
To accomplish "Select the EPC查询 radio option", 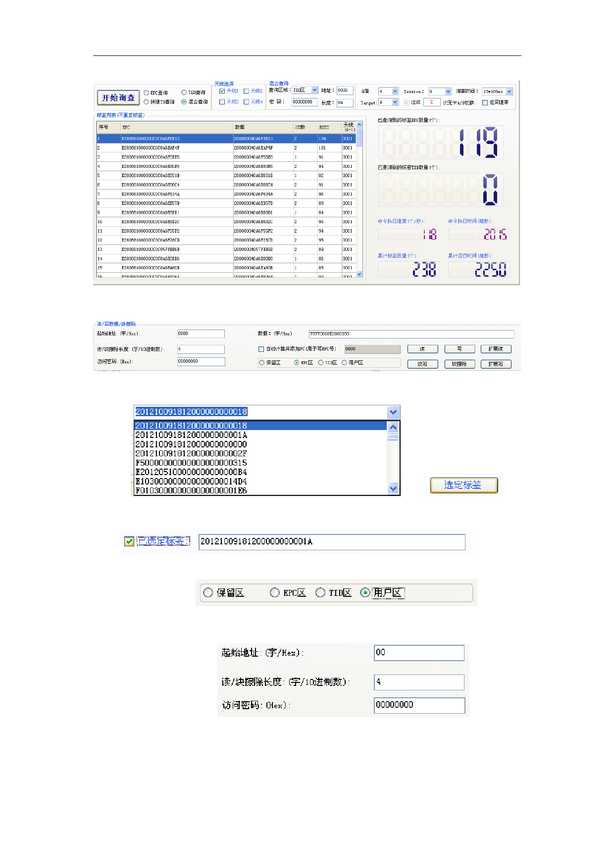I will (147, 93).
